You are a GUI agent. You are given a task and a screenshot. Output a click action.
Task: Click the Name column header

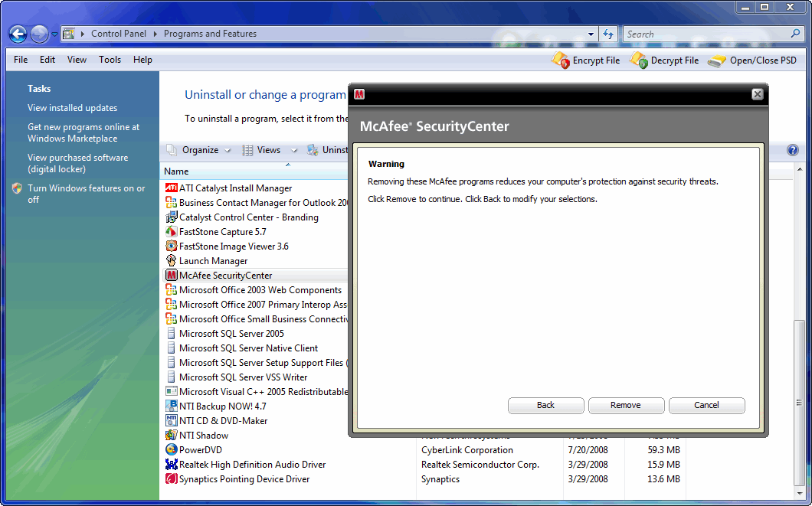tap(176, 171)
